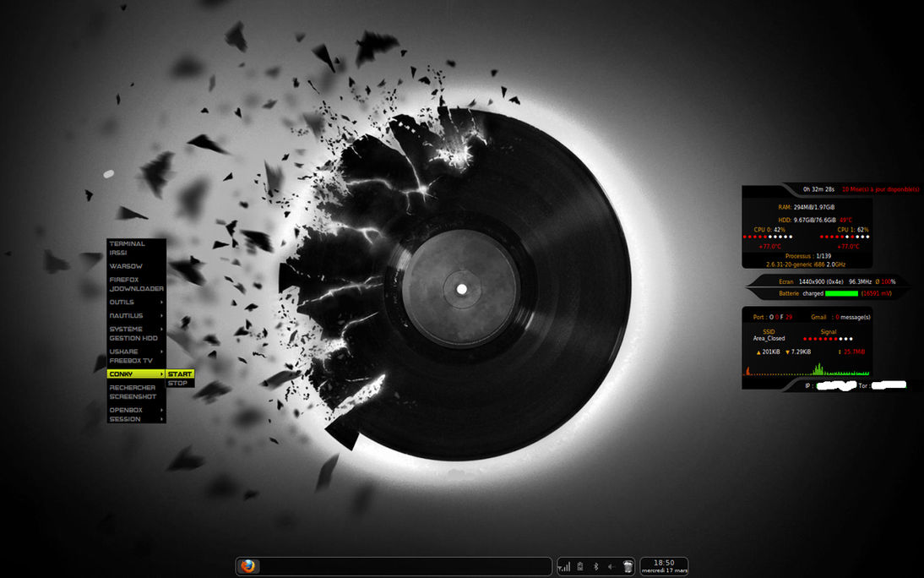Open the wireless signal tray icon
Screen dimensions: 924x578
pyautogui.click(x=564, y=567)
